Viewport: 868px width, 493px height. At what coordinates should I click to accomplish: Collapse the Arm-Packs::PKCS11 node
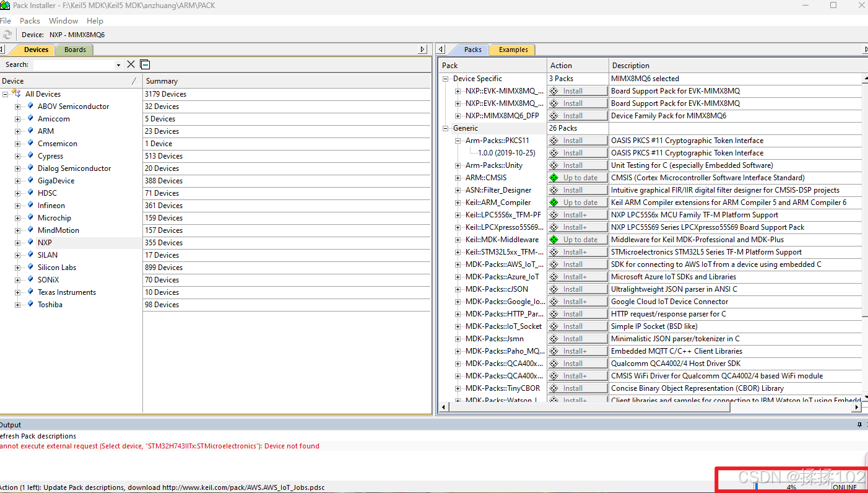458,141
